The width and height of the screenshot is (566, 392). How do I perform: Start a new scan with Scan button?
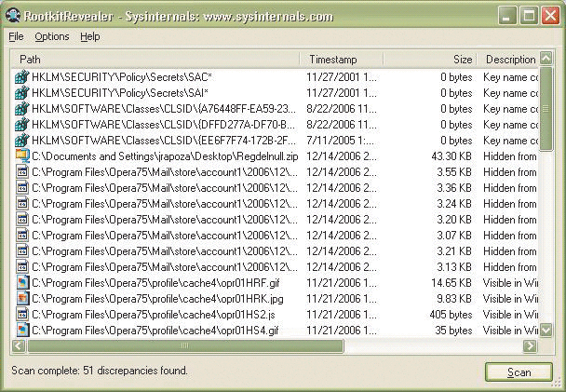click(x=519, y=372)
